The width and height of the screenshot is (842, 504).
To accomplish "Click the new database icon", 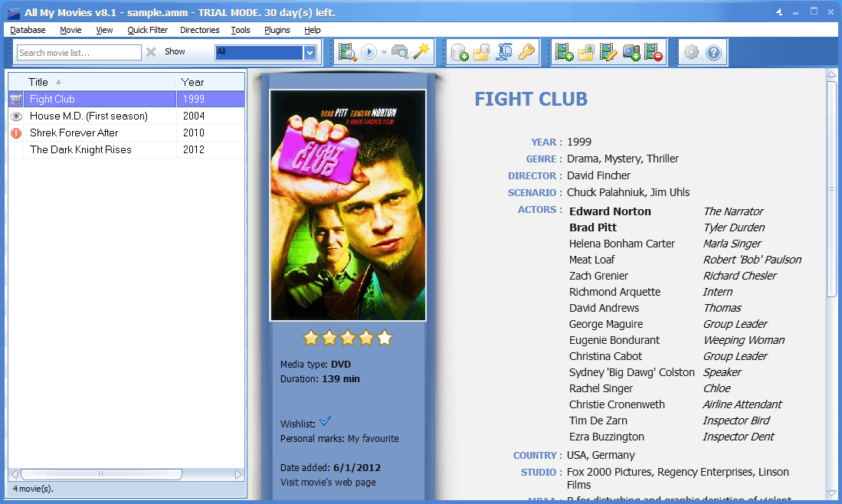I will coord(460,52).
